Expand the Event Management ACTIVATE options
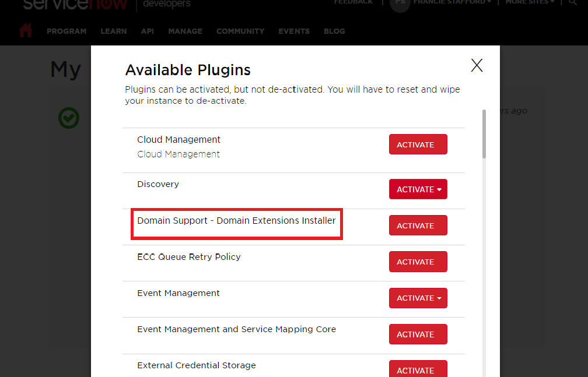Image resolution: width=588 pixels, height=377 pixels. (439, 298)
